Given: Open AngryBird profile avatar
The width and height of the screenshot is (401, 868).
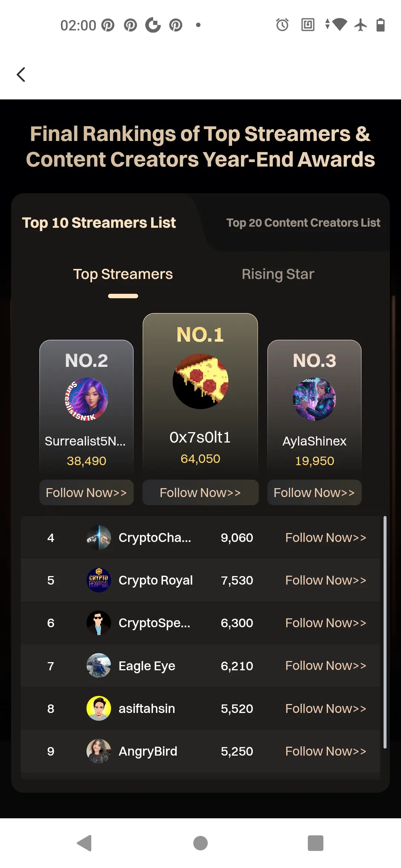Looking at the screenshot, I should point(99,751).
